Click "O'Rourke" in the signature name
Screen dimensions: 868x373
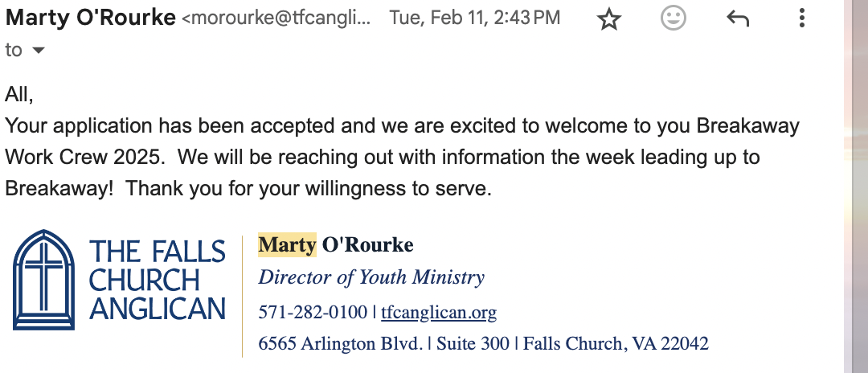[x=367, y=244]
